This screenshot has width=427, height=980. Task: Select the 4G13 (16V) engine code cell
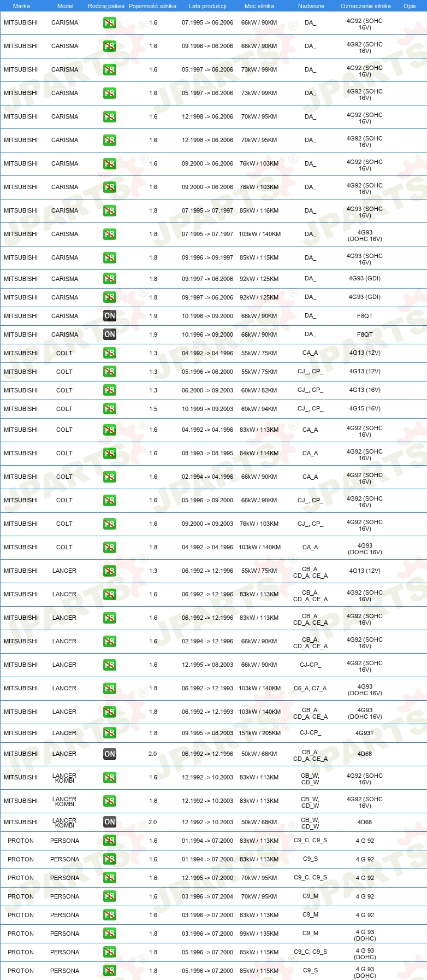365,390
